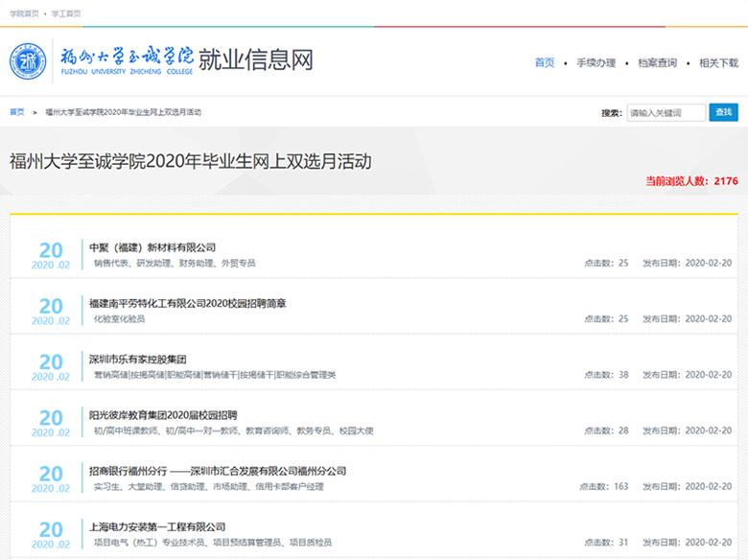Screen dimensions: 748x560
Task: Click the search keyword input field
Action: 666,113
